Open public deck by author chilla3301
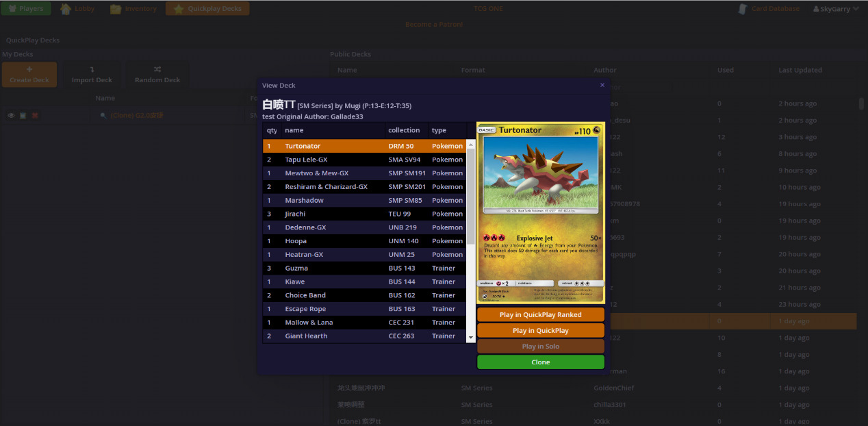Image resolution: width=868 pixels, height=426 pixels. (593, 405)
